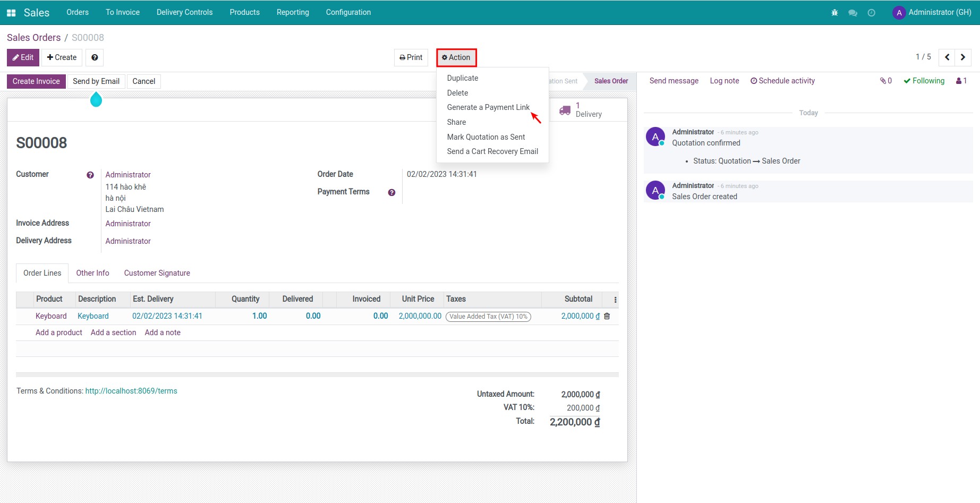The height and width of the screenshot is (503, 980).
Task: Click the paperclip attachments icon showing 0
Action: [886, 81]
